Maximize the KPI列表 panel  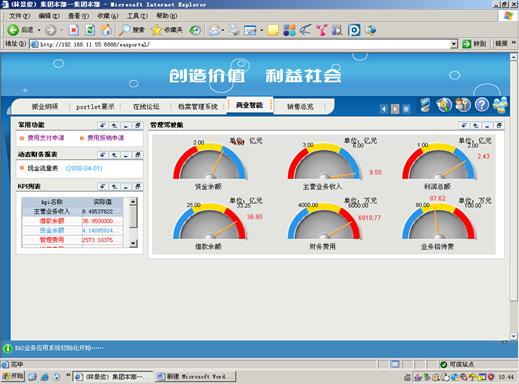[x=137, y=187]
